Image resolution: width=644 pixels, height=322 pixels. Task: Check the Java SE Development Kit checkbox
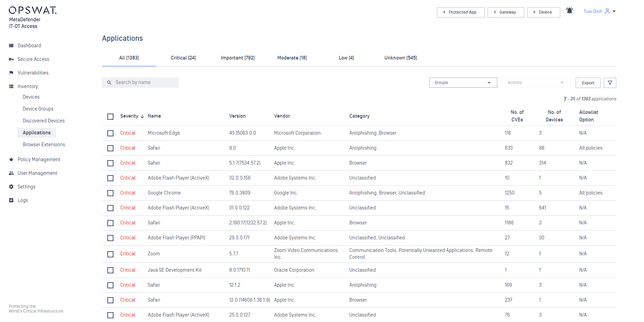point(110,270)
